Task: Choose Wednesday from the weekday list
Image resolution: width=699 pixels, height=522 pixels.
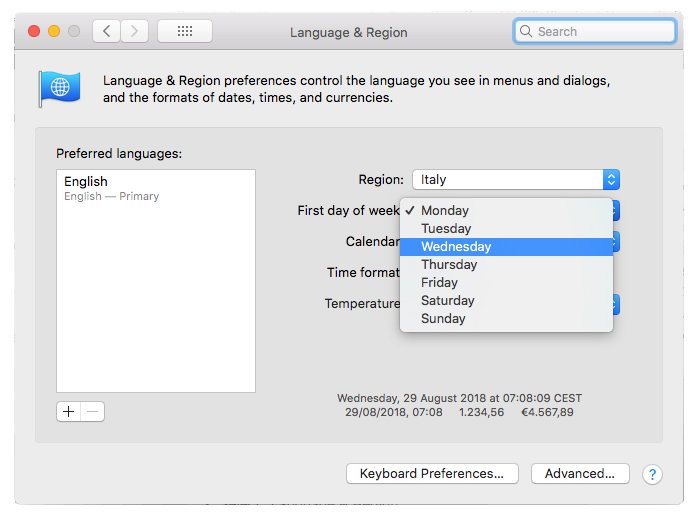Action: pos(456,247)
